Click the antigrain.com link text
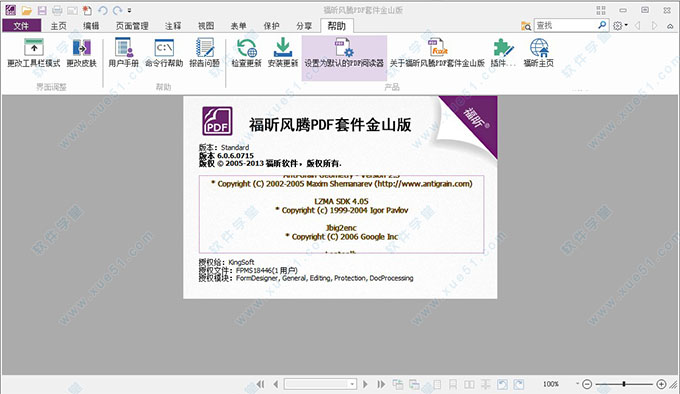 [423, 184]
